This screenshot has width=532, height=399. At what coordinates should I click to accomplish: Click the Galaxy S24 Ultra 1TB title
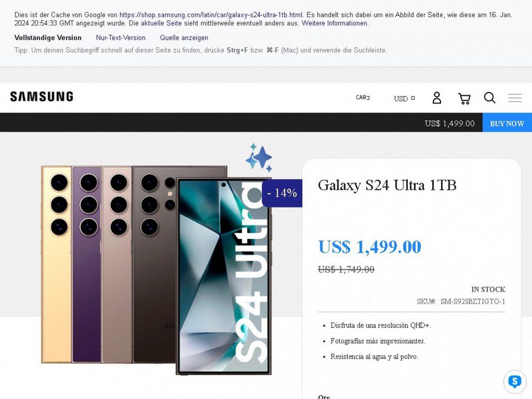387,185
